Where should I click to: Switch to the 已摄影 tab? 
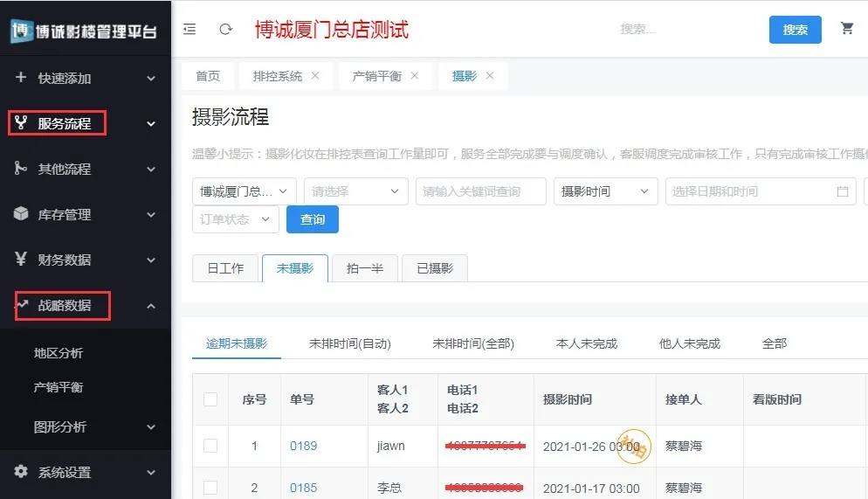pos(434,268)
